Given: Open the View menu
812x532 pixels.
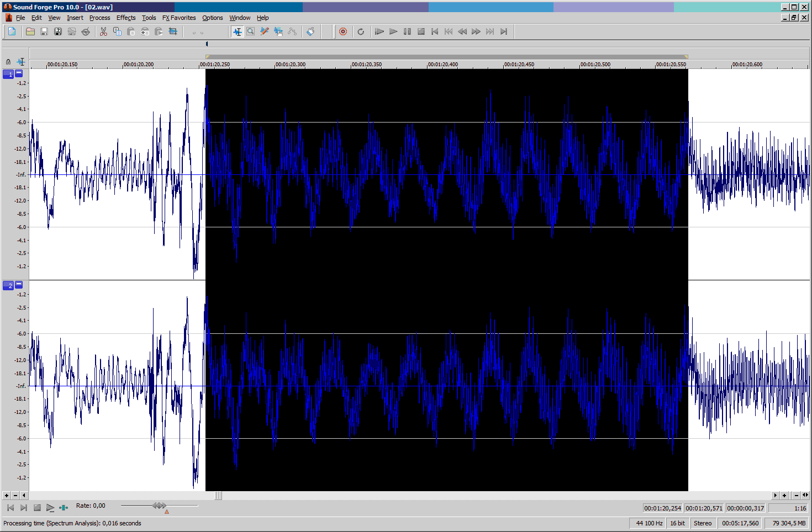Looking at the screenshot, I should tap(54, 18).
